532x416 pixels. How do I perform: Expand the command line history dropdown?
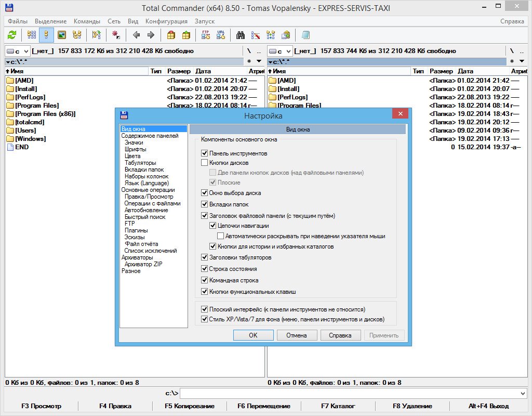tap(523, 394)
